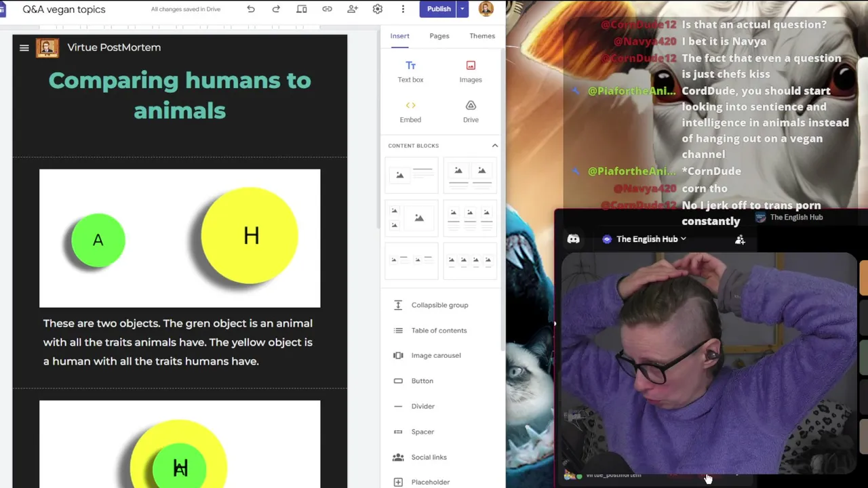The width and height of the screenshot is (868, 488).
Task: Switch to the Pages tab
Action: coord(439,36)
